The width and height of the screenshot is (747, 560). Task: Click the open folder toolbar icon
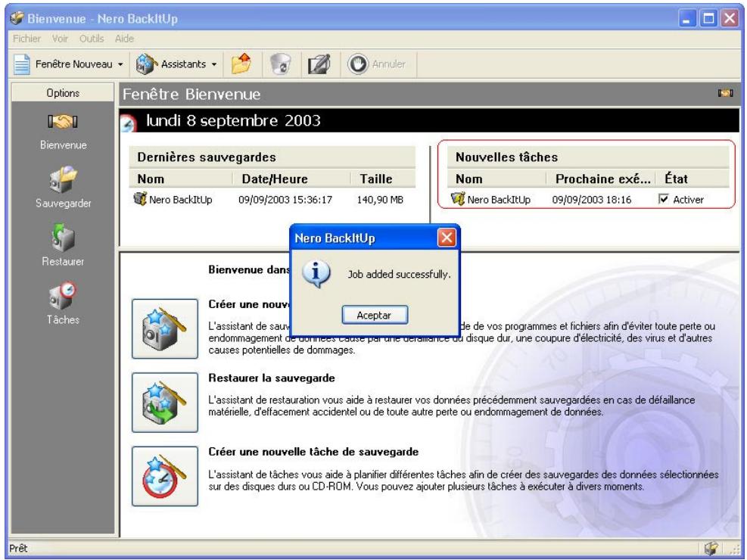tap(241, 64)
